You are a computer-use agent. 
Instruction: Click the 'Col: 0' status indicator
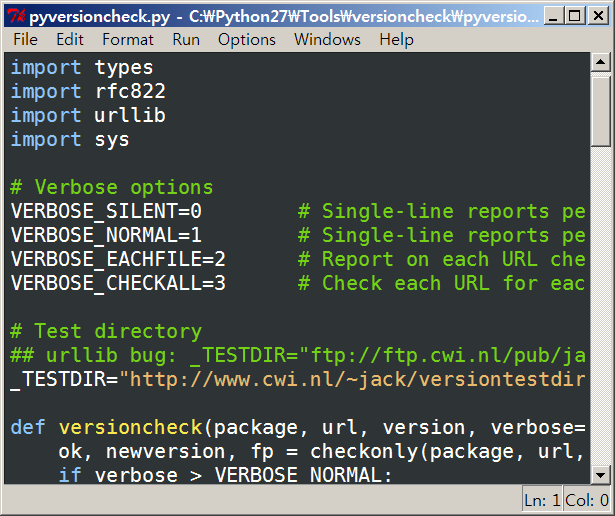tap(587, 500)
